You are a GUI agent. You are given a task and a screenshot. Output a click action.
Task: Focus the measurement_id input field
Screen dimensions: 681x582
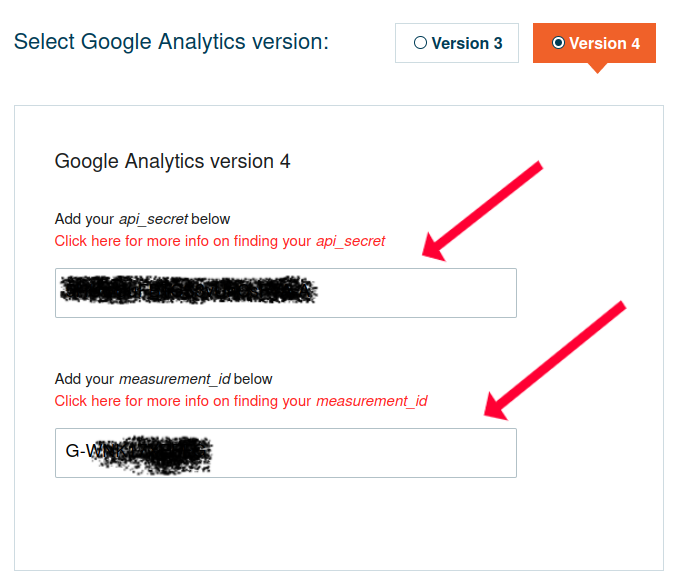[286, 453]
